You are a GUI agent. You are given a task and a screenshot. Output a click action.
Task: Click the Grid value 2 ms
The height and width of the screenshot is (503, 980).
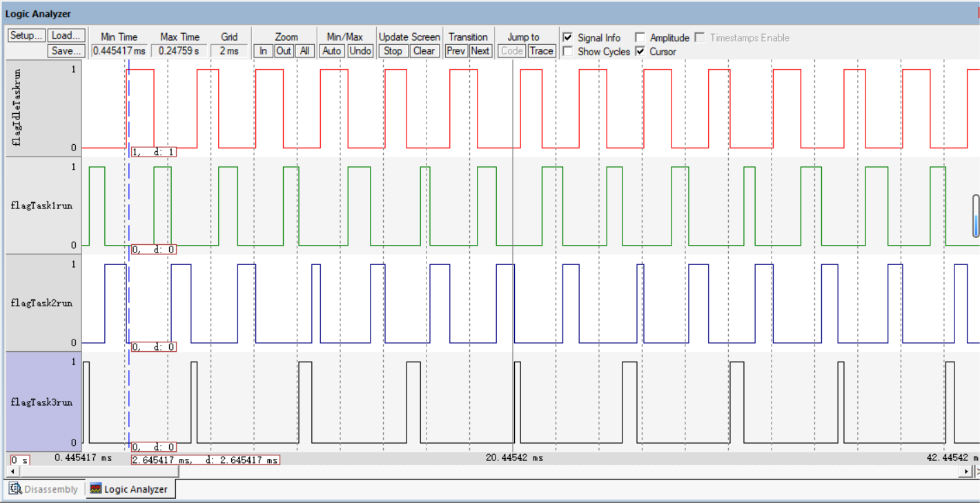click(229, 51)
